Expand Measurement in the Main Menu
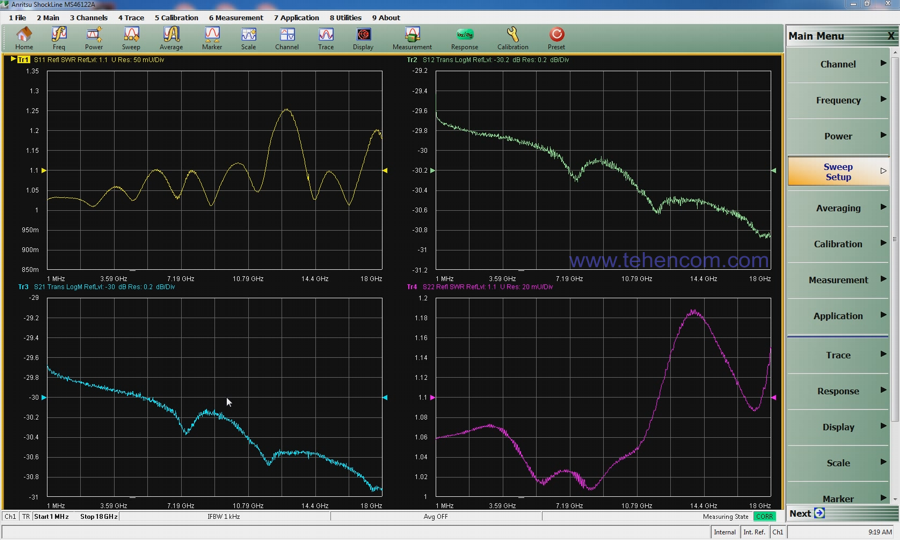This screenshot has width=900, height=540. [838, 280]
